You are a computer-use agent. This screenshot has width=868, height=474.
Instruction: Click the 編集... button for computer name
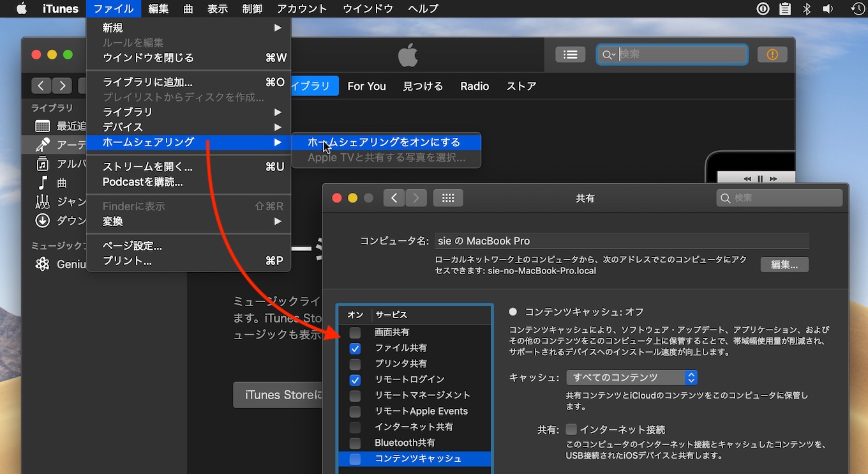coord(784,264)
